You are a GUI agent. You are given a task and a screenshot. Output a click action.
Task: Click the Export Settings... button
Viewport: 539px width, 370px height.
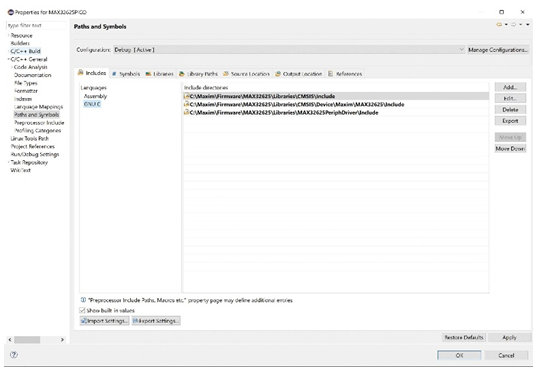point(156,321)
